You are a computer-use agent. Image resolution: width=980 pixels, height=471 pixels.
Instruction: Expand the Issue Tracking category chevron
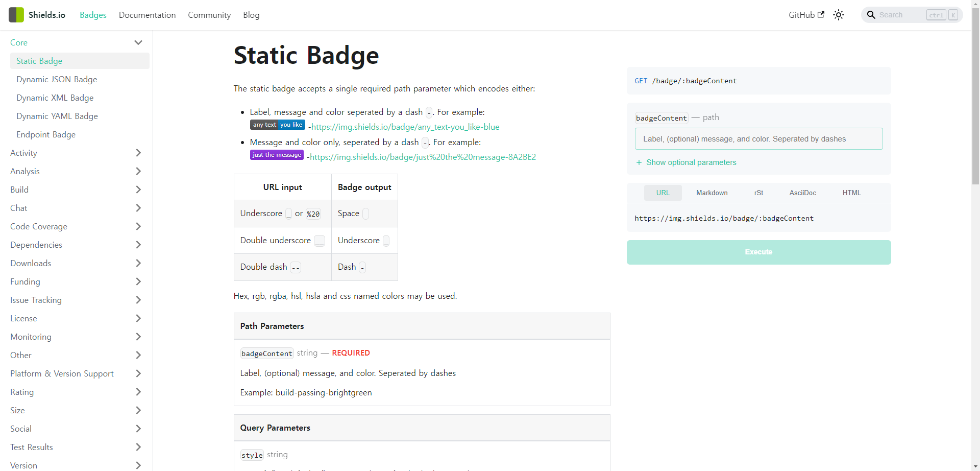pos(138,300)
